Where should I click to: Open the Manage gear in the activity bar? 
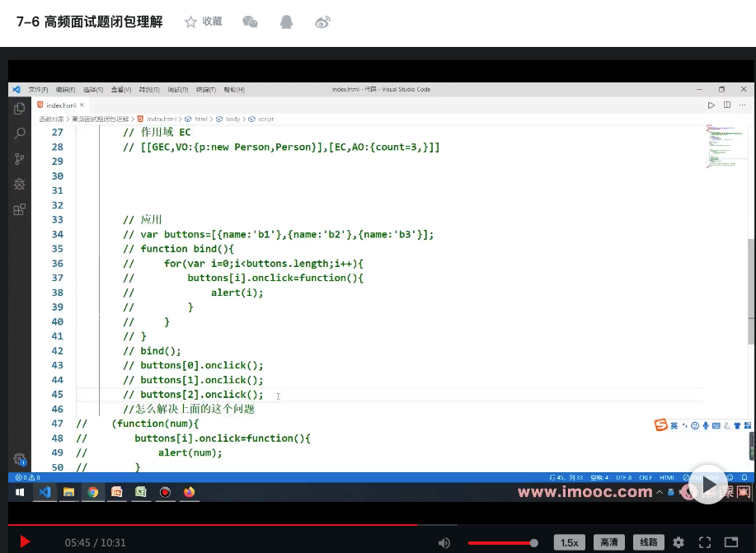19,459
